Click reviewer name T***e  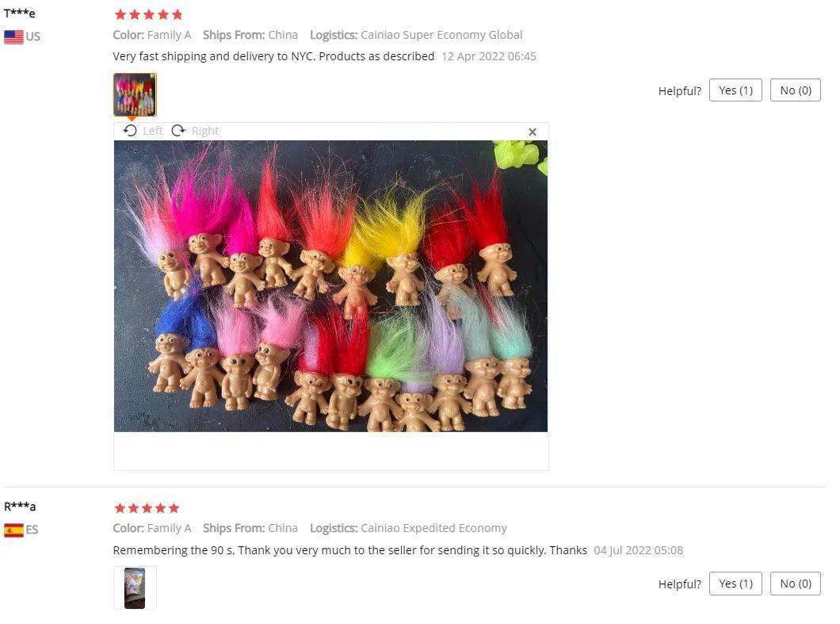[19, 13]
